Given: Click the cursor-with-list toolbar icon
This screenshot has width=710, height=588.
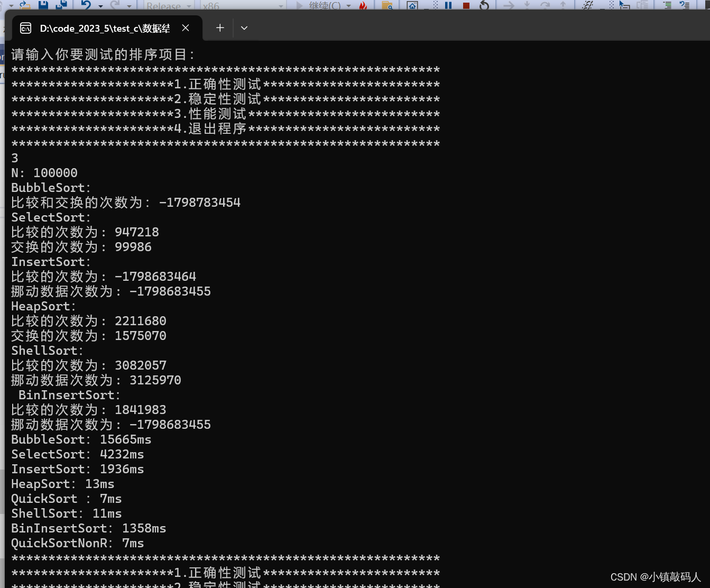Looking at the screenshot, I should [x=624, y=5].
